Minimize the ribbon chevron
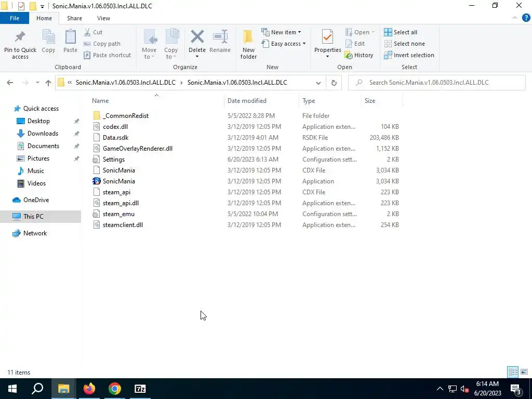 [515, 18]
